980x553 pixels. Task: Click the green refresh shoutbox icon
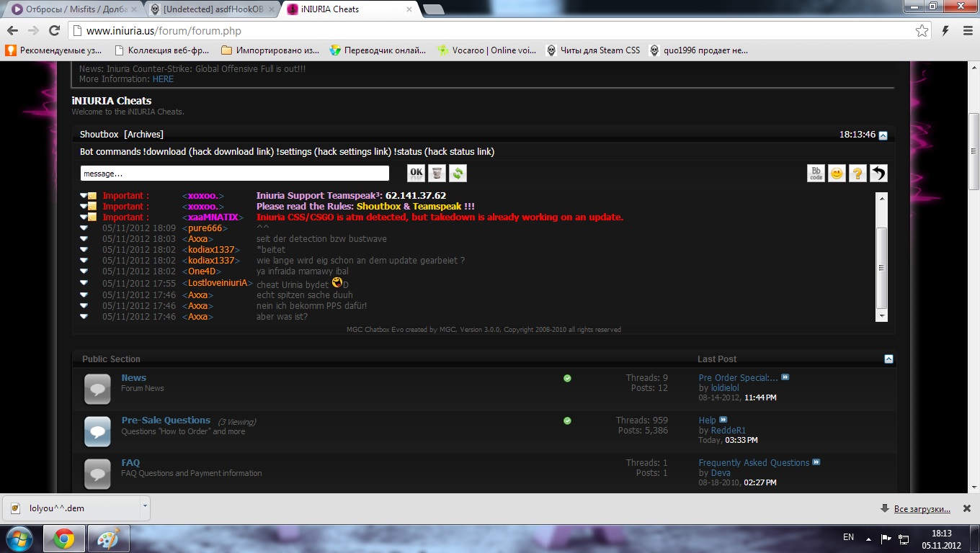458,173
